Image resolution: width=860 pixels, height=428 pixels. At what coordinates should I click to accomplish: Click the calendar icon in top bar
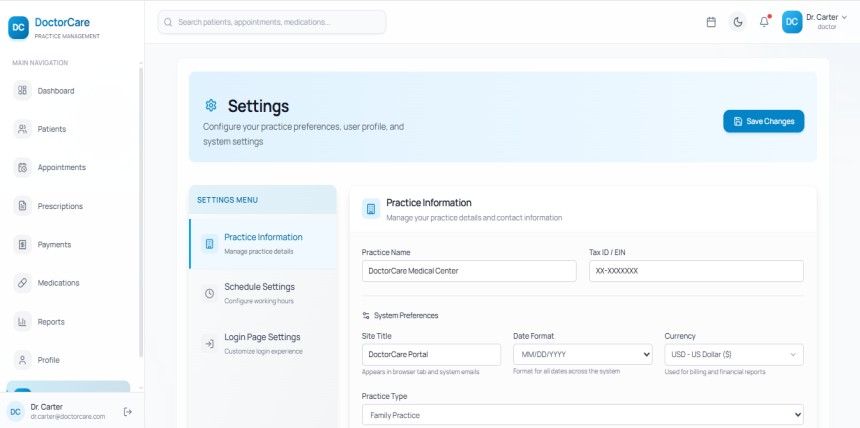(711, 22)
